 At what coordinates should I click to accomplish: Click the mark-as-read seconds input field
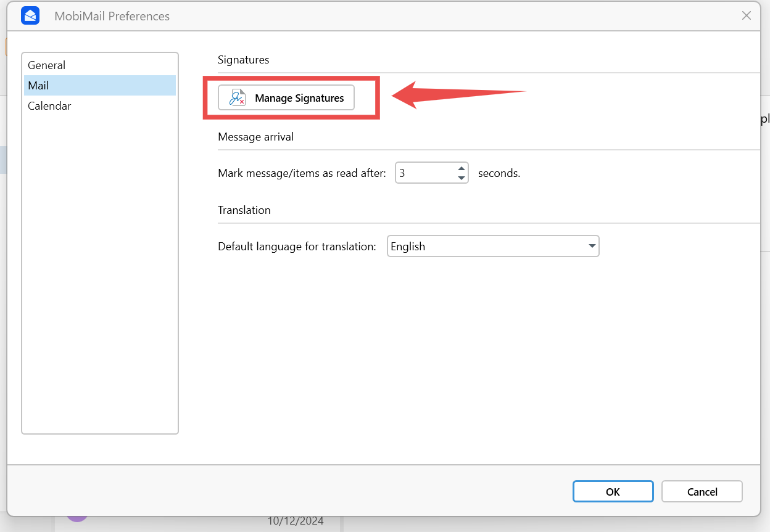coord(425,173)
